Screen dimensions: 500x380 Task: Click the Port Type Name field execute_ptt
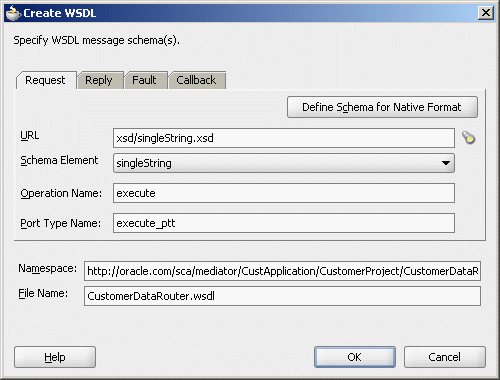pos(284,223)
